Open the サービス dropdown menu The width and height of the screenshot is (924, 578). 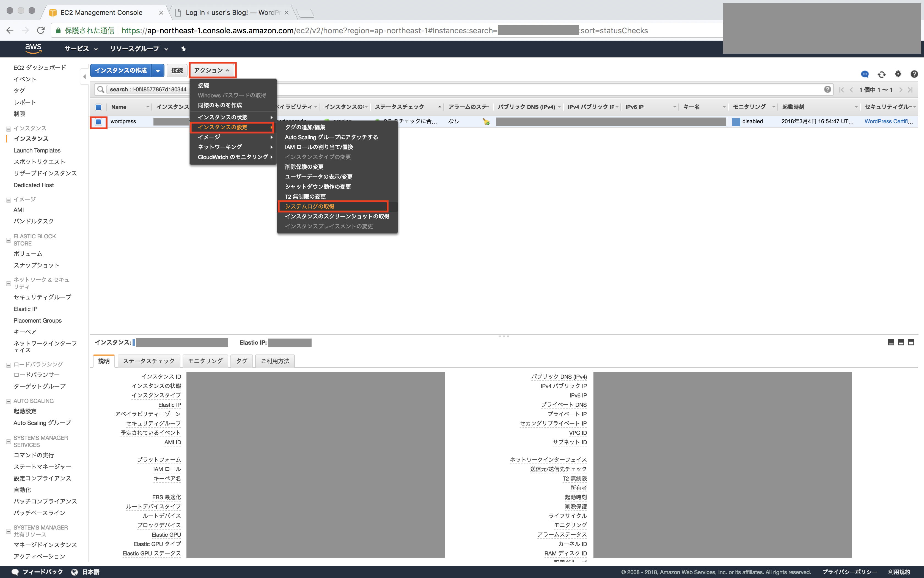click(81, 49)
